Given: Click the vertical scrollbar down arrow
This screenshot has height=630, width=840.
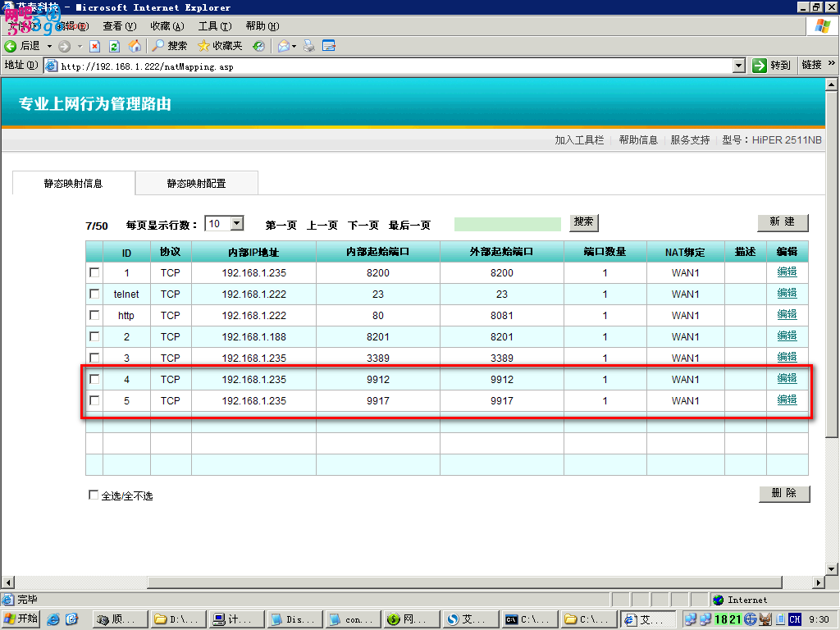Looking at the screenshot, I should coord(832,569).
